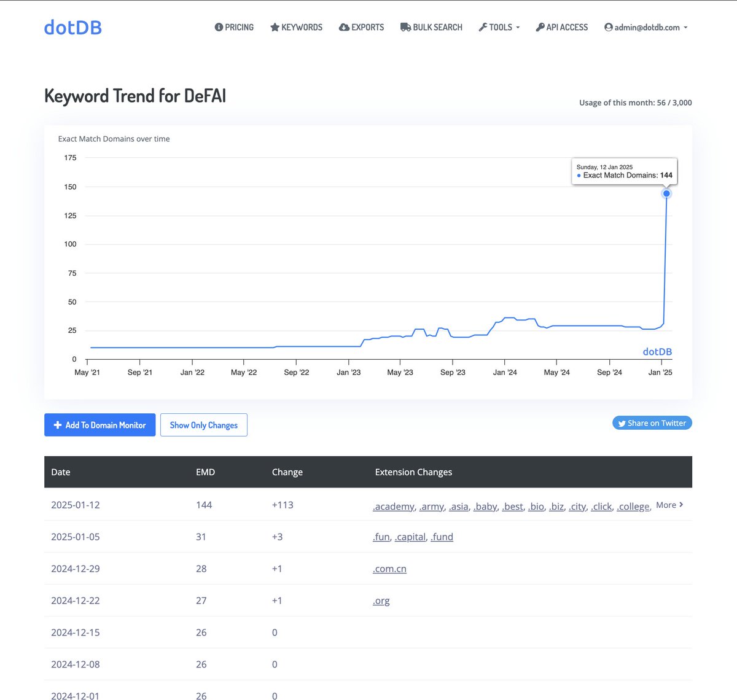The height and width of the screenshot is (700, 737).
Task: Click the user account avatar icon
Action: (x=608, y=27)
